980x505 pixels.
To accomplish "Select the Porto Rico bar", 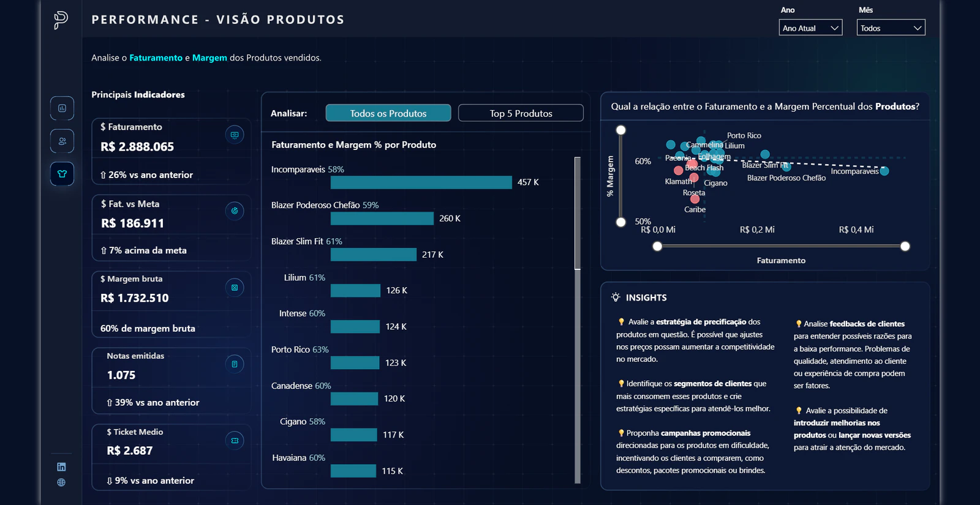I will tap(355, 363).
